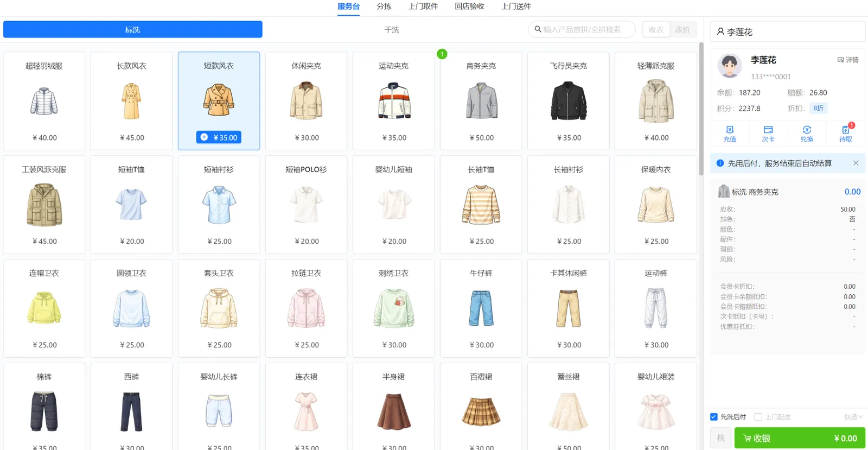
Task: Uncheck the 先洗后付 checkbox
Action: [x=714, y=417]
